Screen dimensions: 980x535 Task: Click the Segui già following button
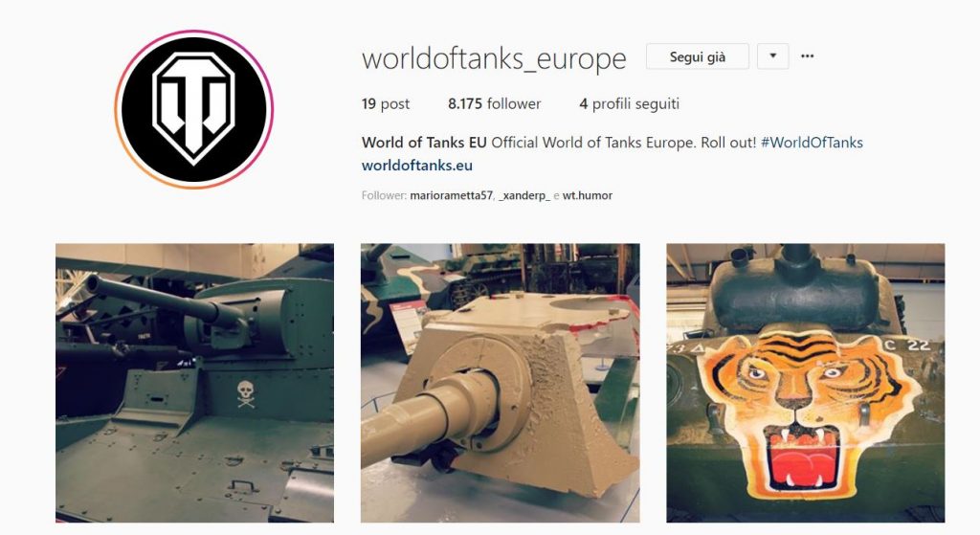(698, 56)
